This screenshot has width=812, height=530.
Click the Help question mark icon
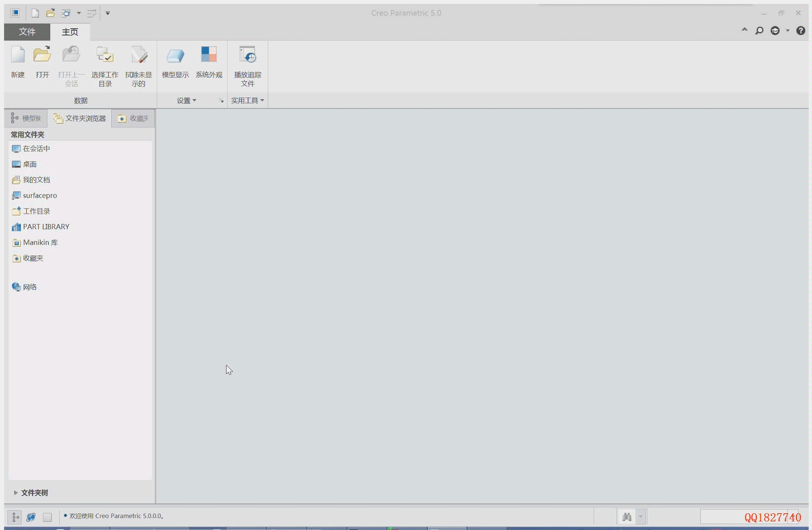pyautogui.click(x=800, y=31)
